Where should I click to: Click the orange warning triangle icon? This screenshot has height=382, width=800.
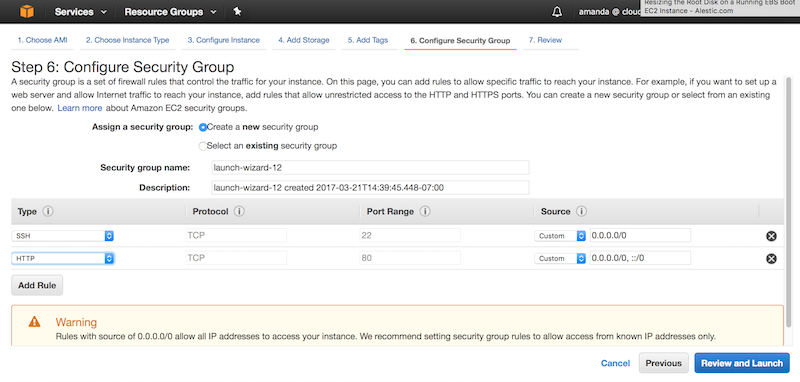coord(34,322)
